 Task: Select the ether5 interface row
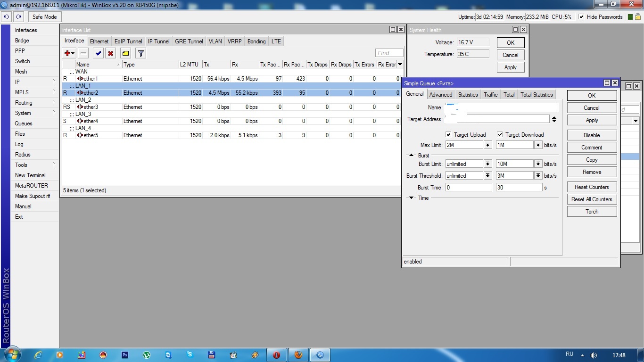click(x=231, y=135)
